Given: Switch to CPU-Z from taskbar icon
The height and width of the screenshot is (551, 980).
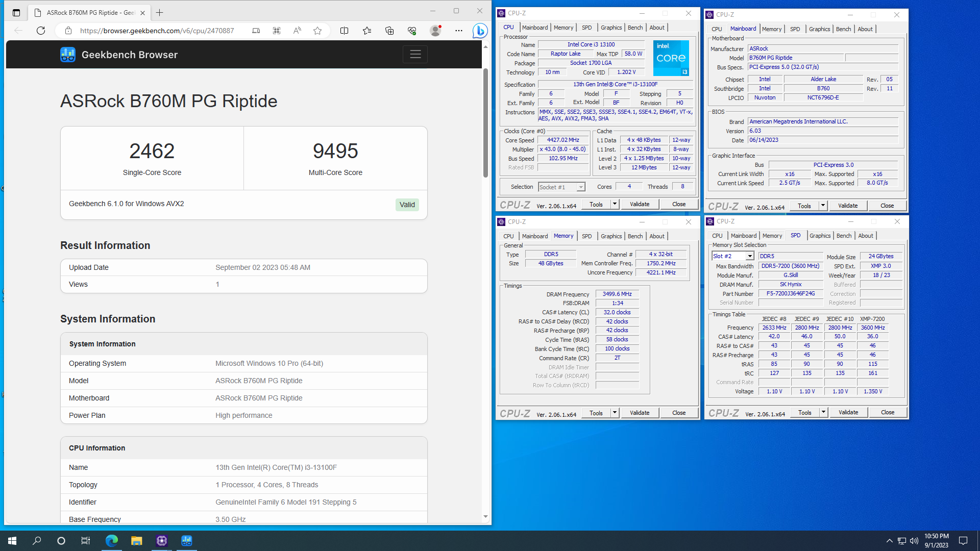Looking at the screenshot, I should coord(162,541).
